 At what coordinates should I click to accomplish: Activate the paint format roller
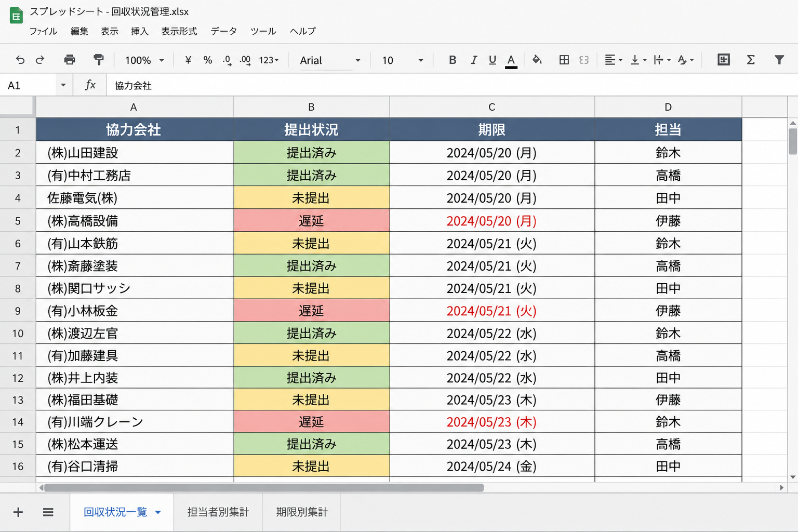(x=98, y=60)
